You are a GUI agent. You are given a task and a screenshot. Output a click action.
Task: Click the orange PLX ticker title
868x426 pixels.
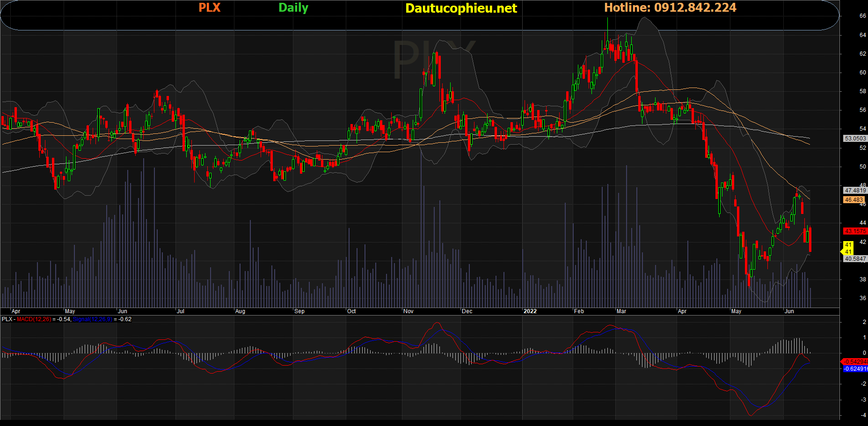tap(209, 7)
